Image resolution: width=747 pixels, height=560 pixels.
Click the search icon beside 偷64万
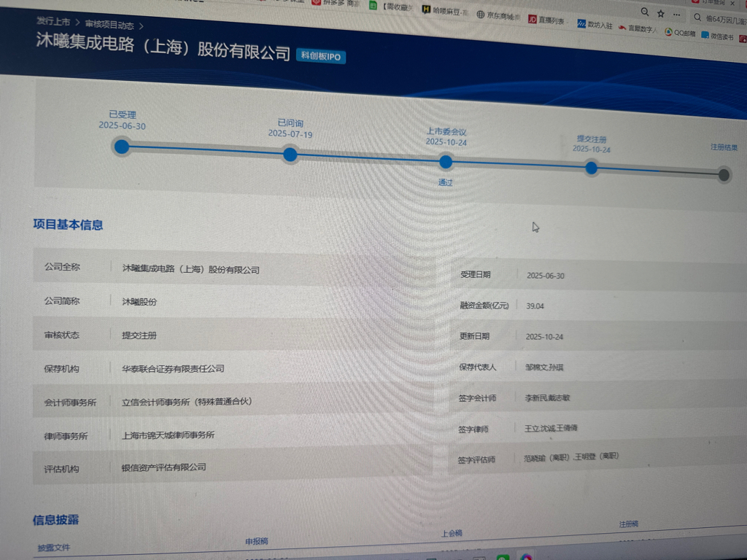pyautogui.click(x=697, y=17)
